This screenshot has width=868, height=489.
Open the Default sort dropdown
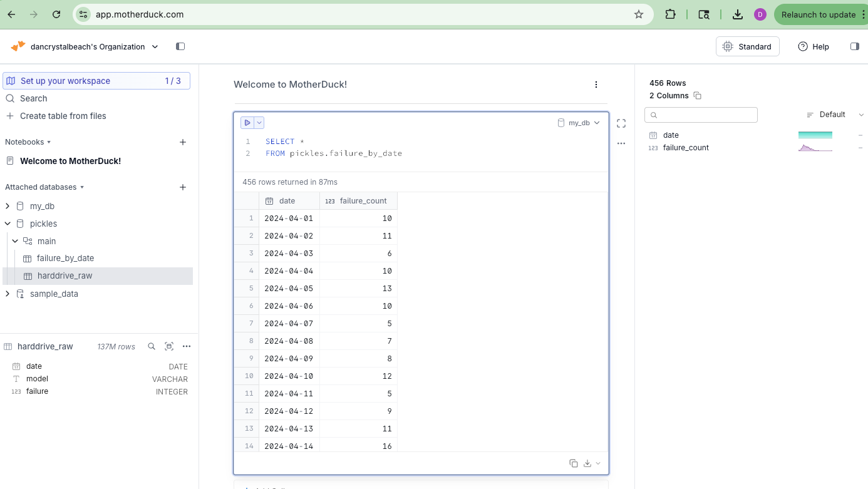[x=835, y=115]
